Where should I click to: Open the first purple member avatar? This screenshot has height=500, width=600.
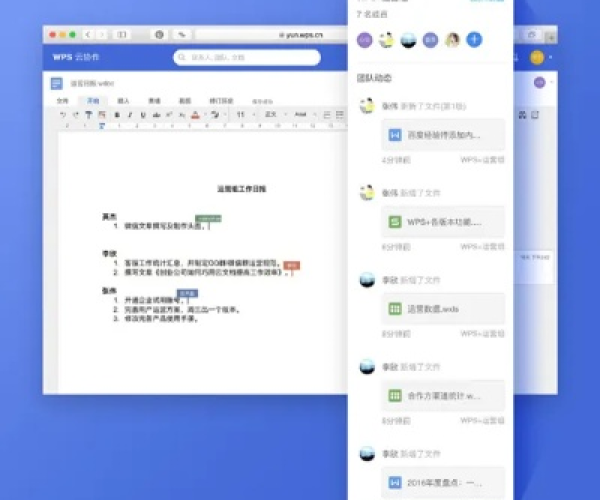coord(364,40)
